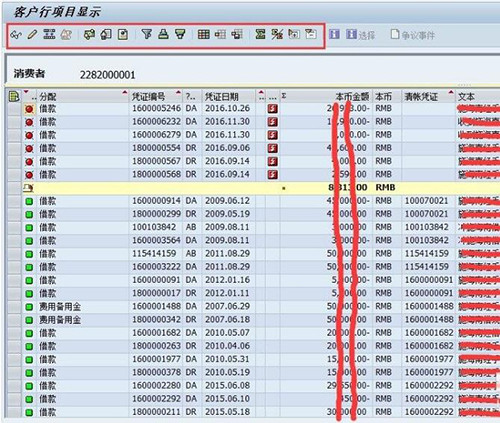Click the last icon inside the red toolbar box

[x=311, y=34]
